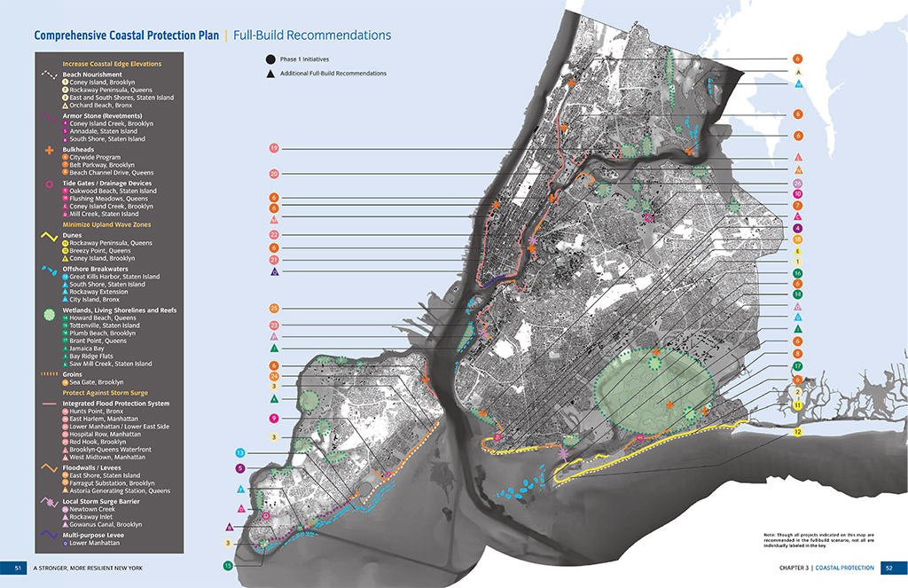The height and width of the screenshot is (588, 908).
Task: Click large green map callout circle 14
Action: click(x=797, y=294)
